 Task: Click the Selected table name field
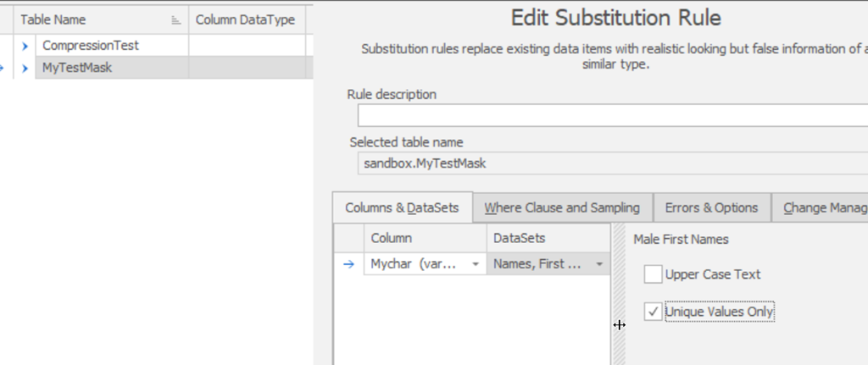coord(610,163)
